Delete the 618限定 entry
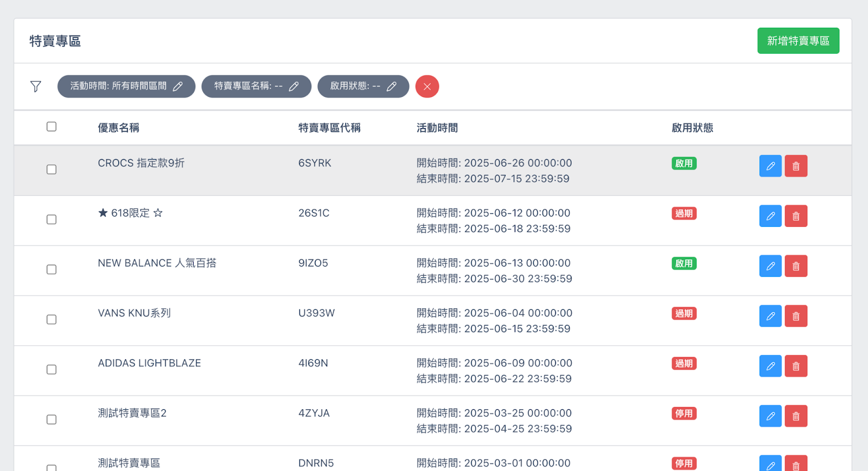Viewport: 868px width, 471px height. [x=796, y=216]
